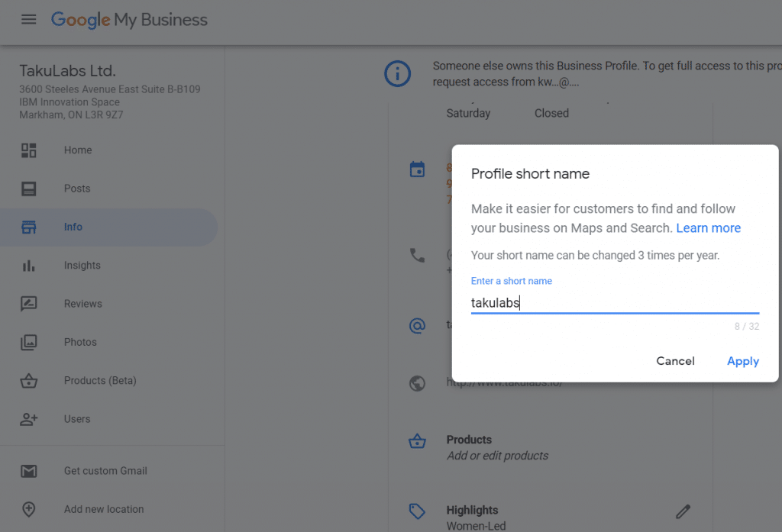
Task: Click the TakuLabs Ltd. business name
Action: pos(68,71)
